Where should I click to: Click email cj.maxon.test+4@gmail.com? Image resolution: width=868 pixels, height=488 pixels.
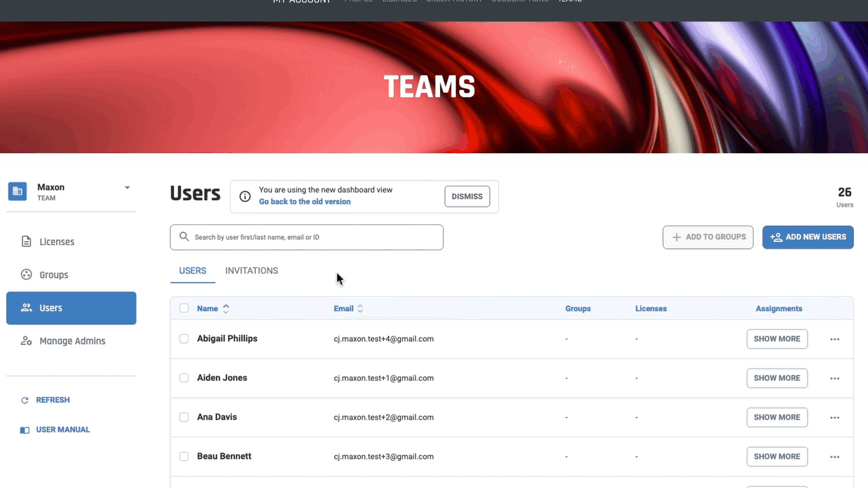coord(384,339)
